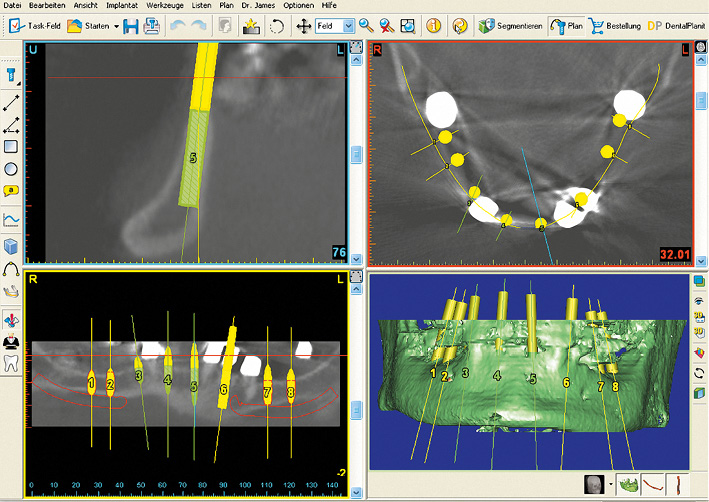Select the angle measurement tool
The width and height of the screenshot is (709, 502).
click(13, 125)
